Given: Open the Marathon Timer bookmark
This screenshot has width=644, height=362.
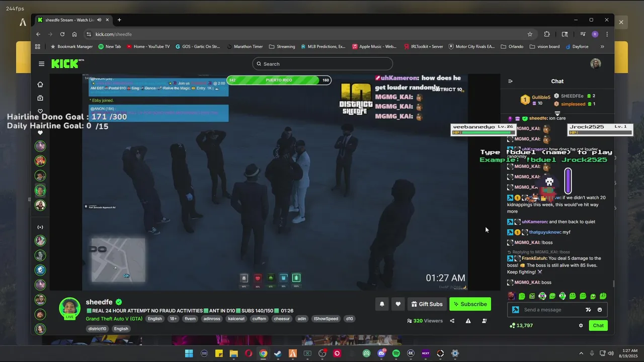Looking at the screenshot, I should coord(244,47).
